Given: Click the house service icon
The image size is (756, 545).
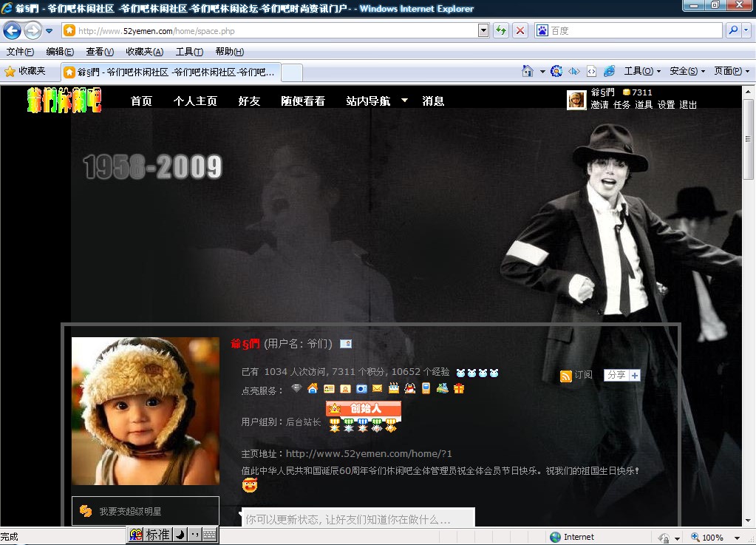Looking at the screenshot, I should 313,388.
